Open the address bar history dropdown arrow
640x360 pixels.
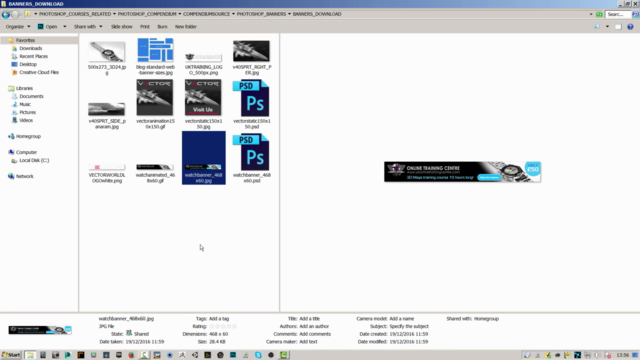591,14
